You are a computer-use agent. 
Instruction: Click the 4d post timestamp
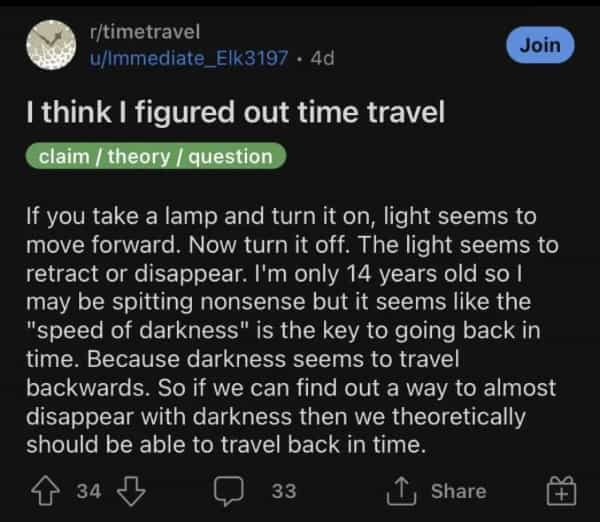(322, 57)
